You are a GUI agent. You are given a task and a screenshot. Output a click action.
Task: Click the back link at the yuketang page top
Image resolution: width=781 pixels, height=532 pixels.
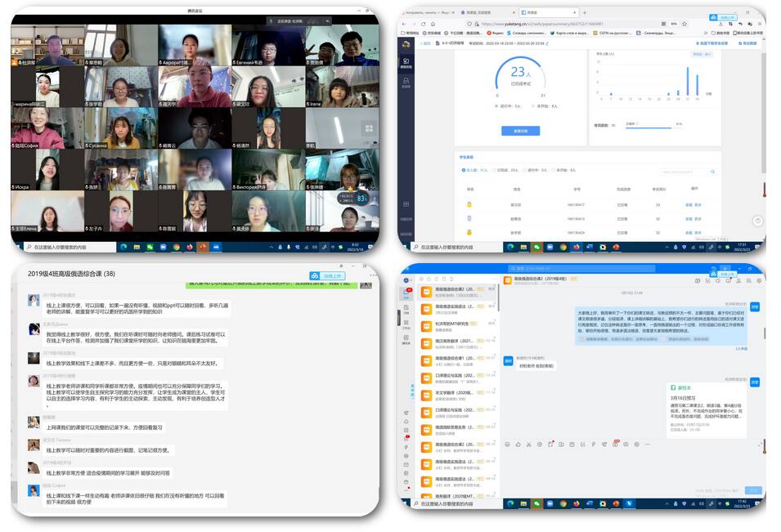click(x=426, y=43)
